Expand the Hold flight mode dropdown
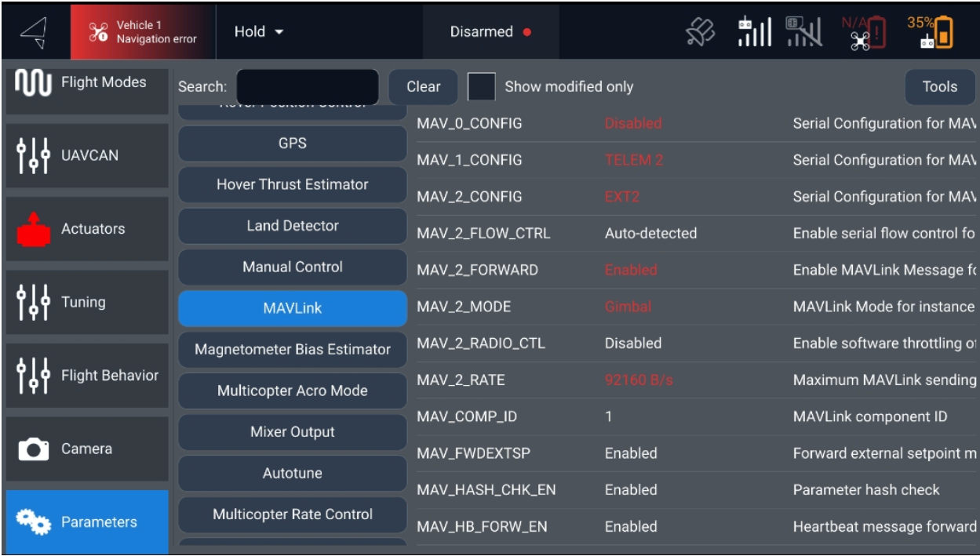The height and width of the screenshot is (556, 980). coord(259,32)
